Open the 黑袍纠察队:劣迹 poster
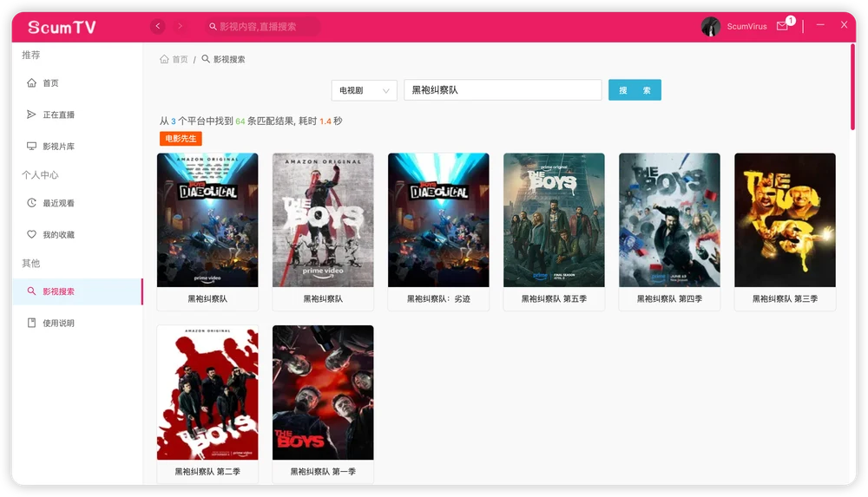This screenshot has width=868, height=497. tap(438, 220)
